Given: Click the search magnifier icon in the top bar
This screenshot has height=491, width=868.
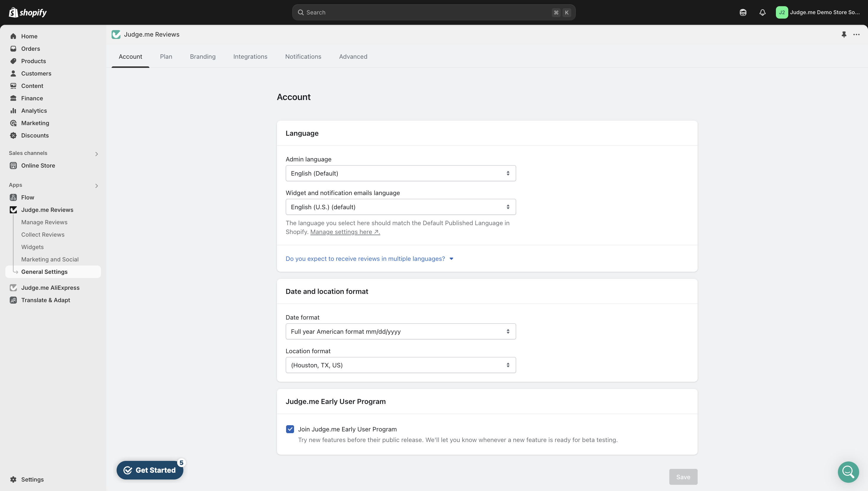Looking at the screenshot, I should (300, 12).
